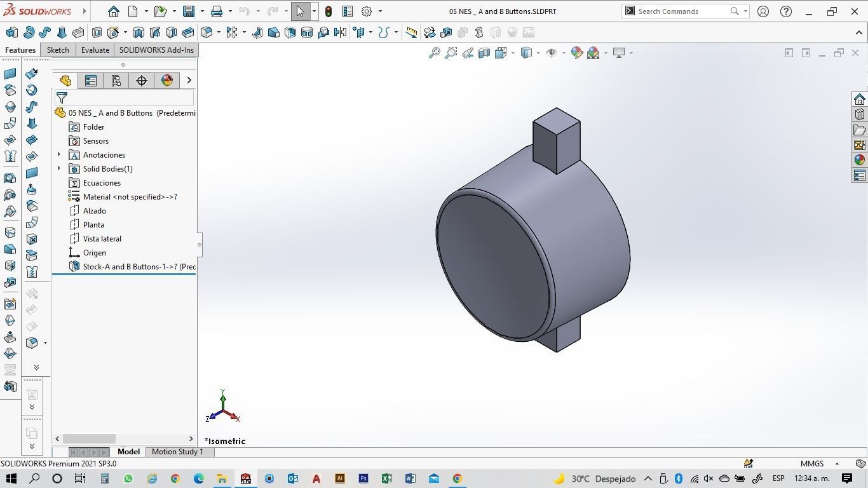Viewport: 868px width, 488px height.
Task: Open the Help question mark icon
Action: [x=786, y=11]
